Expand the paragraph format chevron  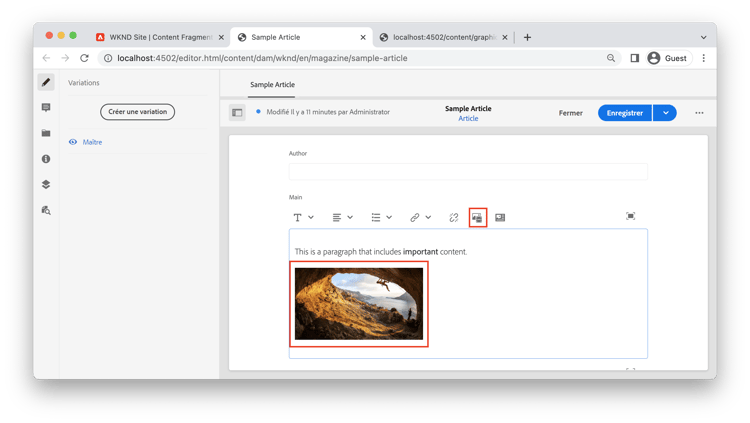click(311, 218)
